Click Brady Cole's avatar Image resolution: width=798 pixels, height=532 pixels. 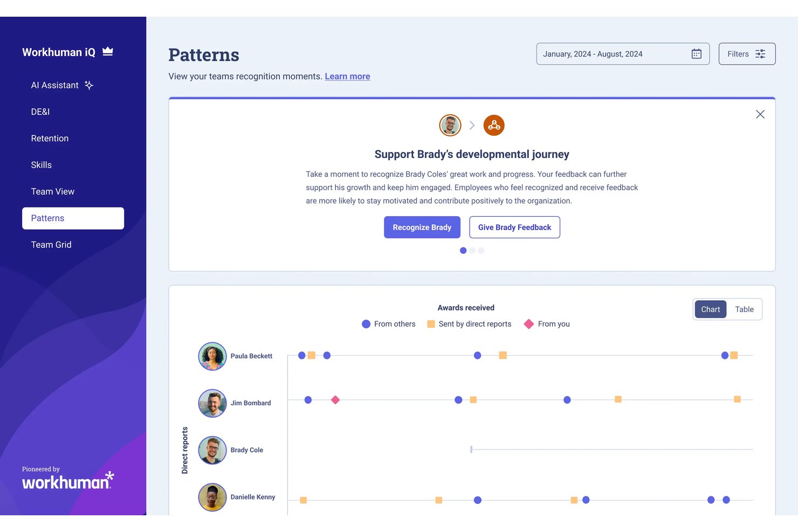(x=212, y=450)
